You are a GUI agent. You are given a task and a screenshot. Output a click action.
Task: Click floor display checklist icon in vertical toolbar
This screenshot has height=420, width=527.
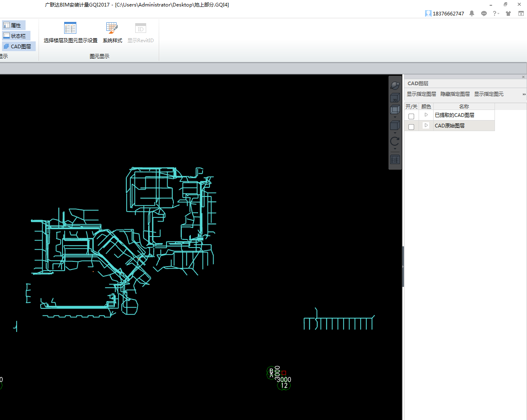395,159
